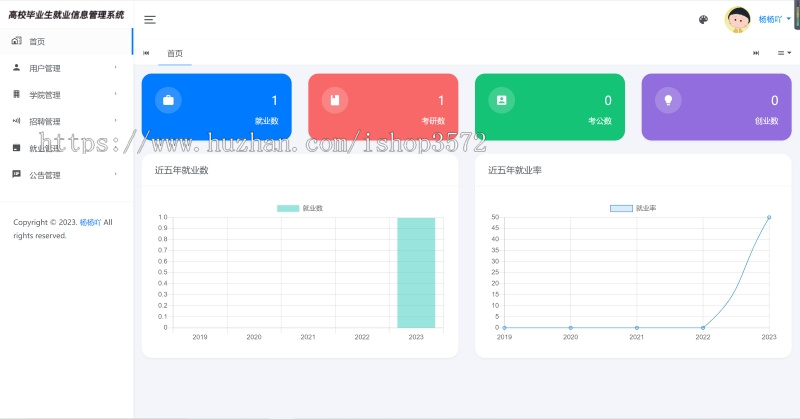
Task: Expand the 学院管理 chevron arrow
Action: [115, 94]
